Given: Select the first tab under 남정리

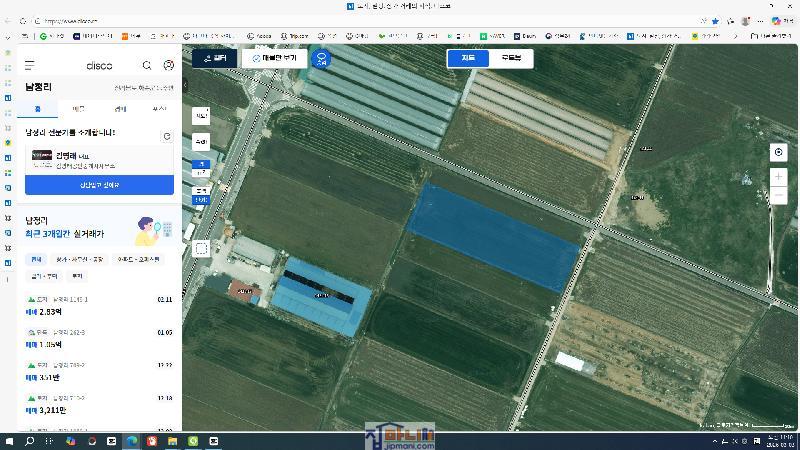Looking at the screenshot, I should click(38, 108).
